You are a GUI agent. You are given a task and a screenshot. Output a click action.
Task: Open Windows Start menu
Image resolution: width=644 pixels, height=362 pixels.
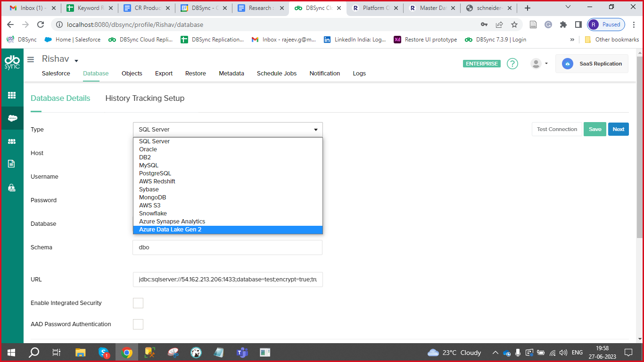[x=11, y=352]
